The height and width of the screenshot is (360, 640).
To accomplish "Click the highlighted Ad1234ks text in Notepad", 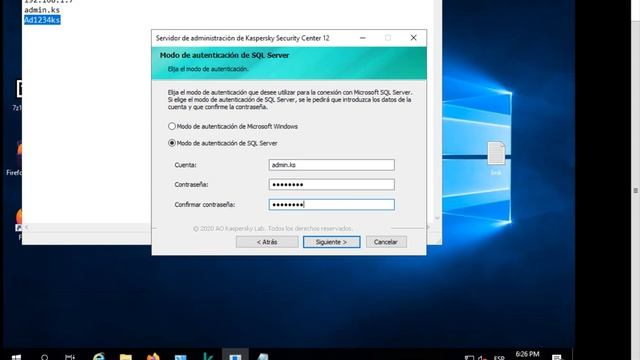I will (42, 20).
